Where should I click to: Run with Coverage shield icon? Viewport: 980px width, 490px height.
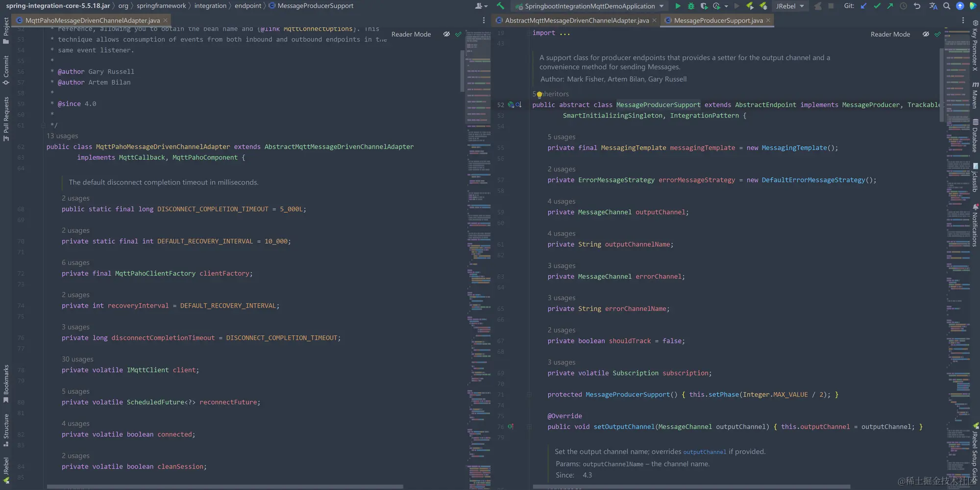point(704,6)
